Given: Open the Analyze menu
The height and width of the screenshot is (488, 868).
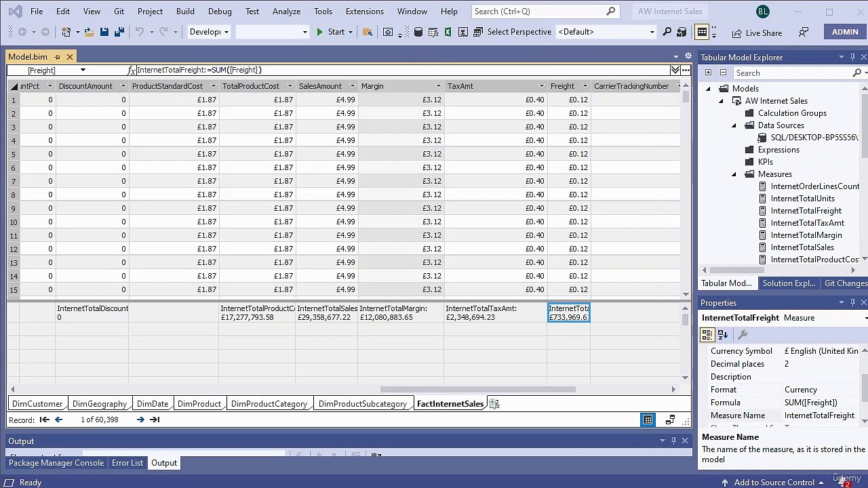Looking at the screenshot, I should 286,12.
